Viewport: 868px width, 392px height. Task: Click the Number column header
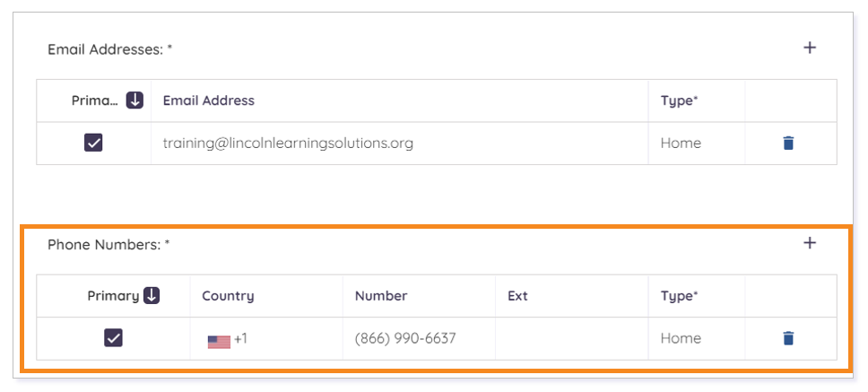[381, 296]
